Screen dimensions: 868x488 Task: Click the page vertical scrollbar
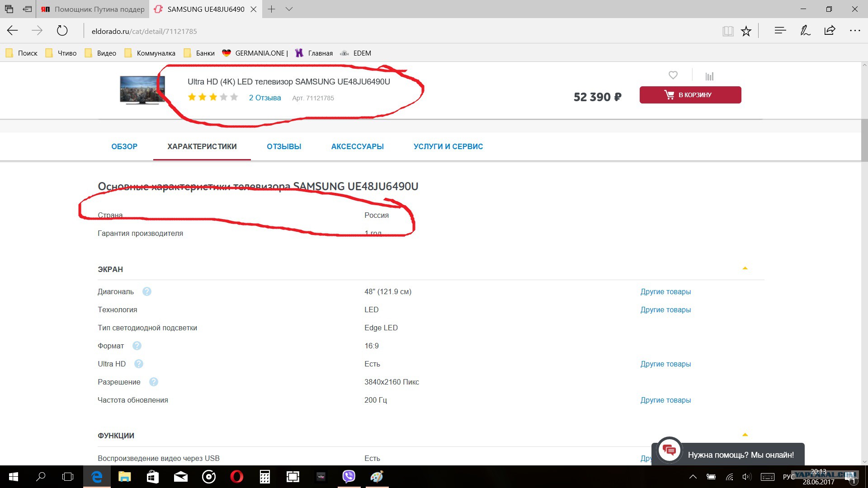coord(864,140)
